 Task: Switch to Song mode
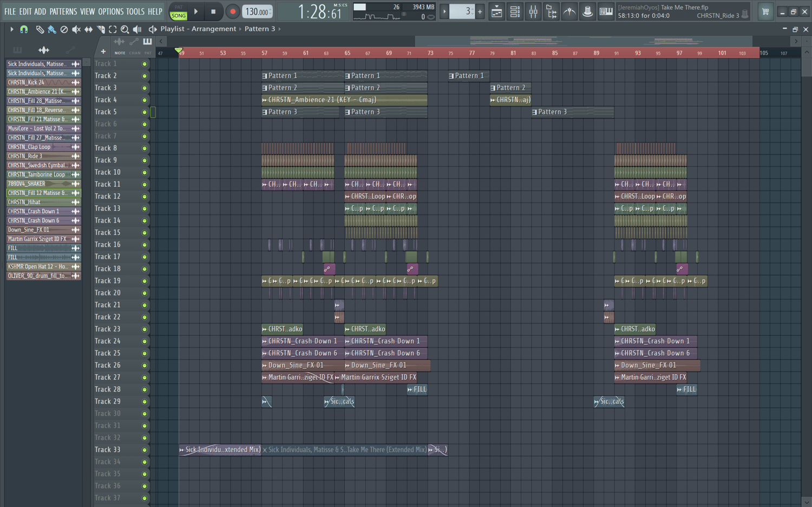pyautogui.click(x=178, y=16)
